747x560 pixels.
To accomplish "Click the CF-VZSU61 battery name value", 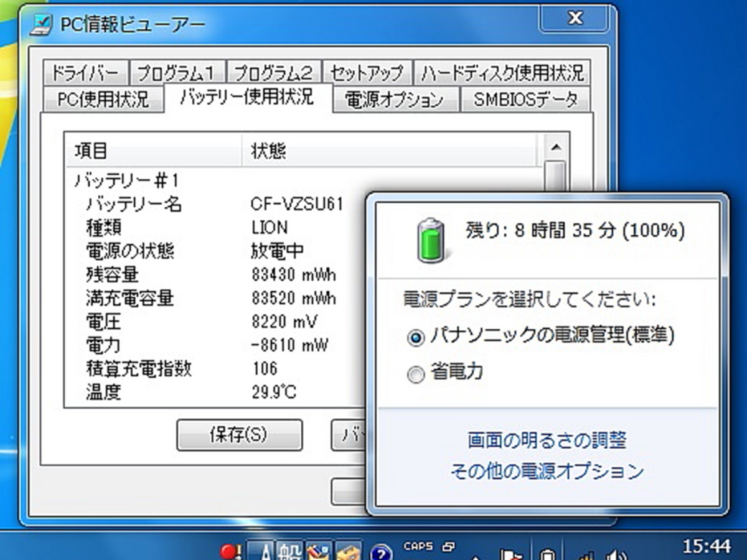I will click(x=298, y=204).
